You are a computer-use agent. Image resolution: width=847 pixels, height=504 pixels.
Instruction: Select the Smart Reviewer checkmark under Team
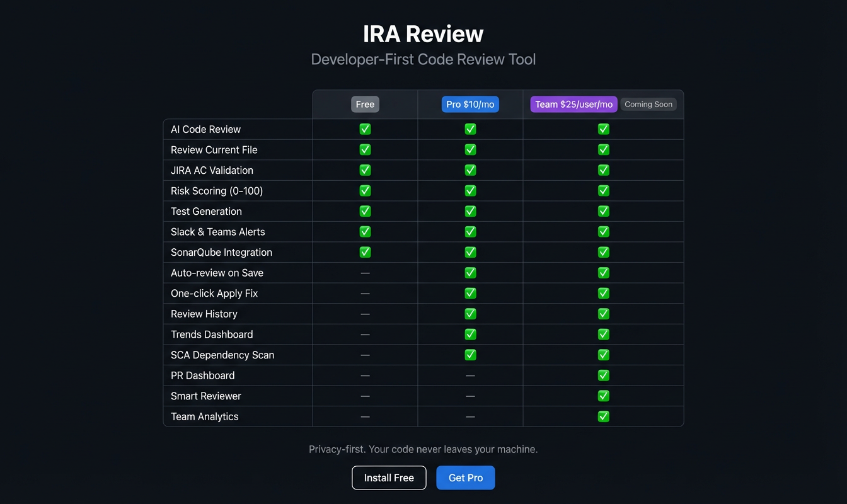click(x=603, y=396)
